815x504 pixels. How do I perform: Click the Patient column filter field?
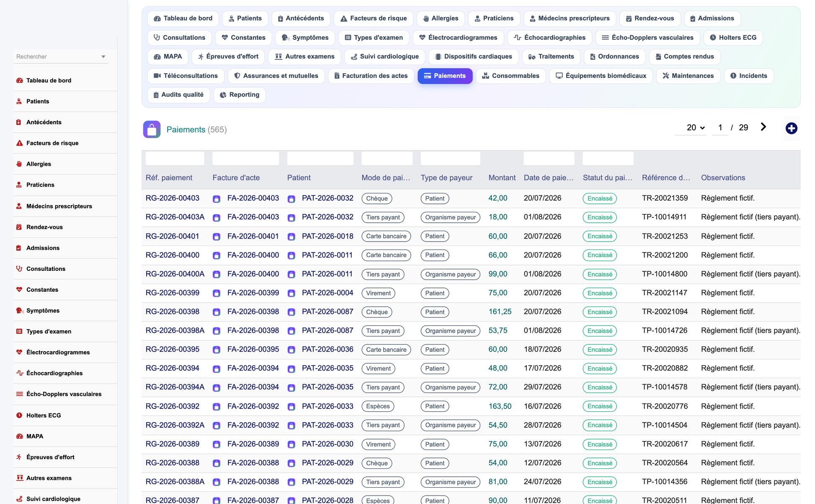tap(320, 159)
